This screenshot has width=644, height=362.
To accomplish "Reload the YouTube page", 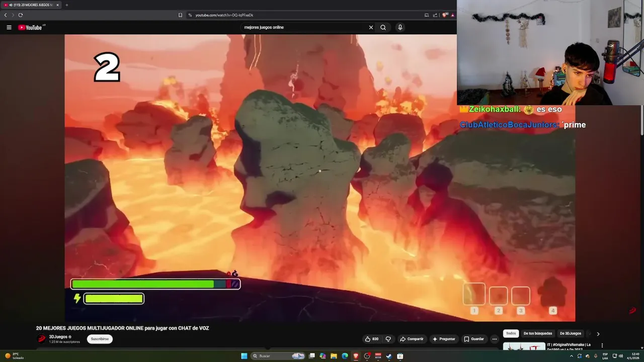I will [x=21, y=15].
